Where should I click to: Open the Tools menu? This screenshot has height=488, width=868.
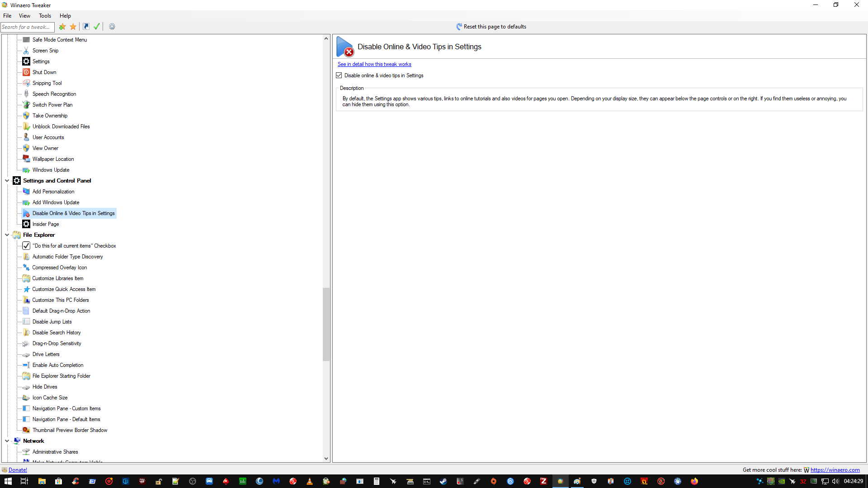[x=45, y=16]
